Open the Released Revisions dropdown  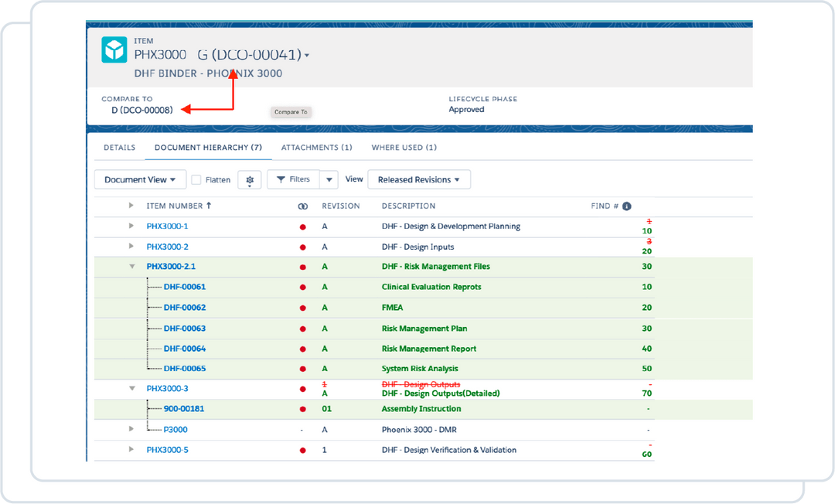pos(419,179)
